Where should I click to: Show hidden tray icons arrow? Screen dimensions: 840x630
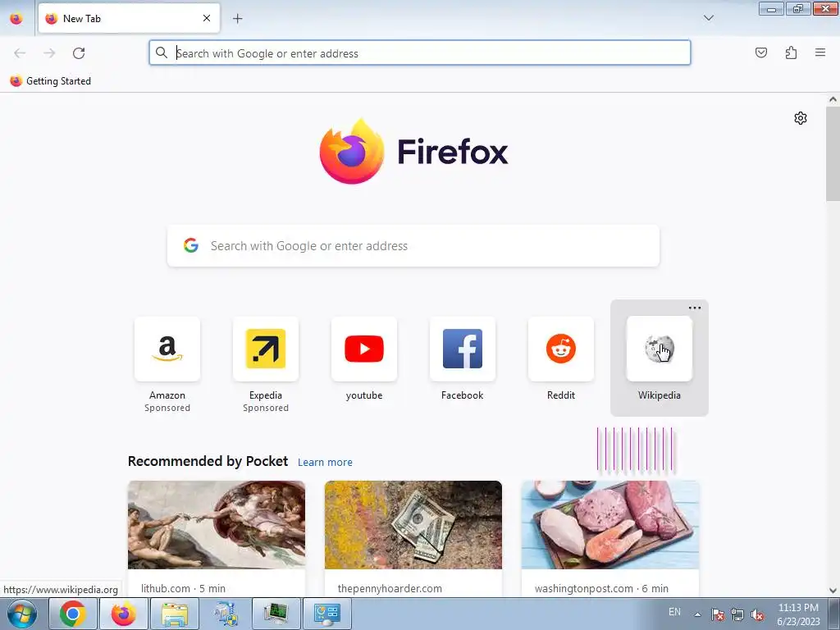click(x=697, y=614)
